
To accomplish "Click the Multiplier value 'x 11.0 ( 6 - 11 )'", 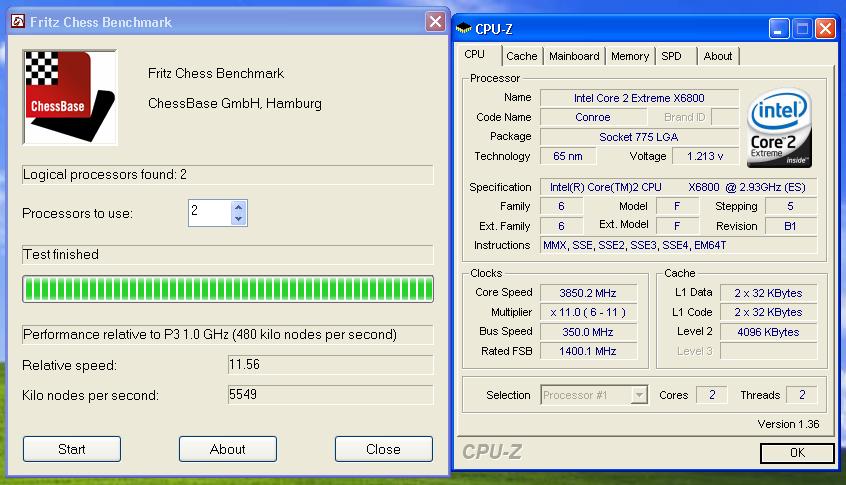I will click(x=588, y=312).
